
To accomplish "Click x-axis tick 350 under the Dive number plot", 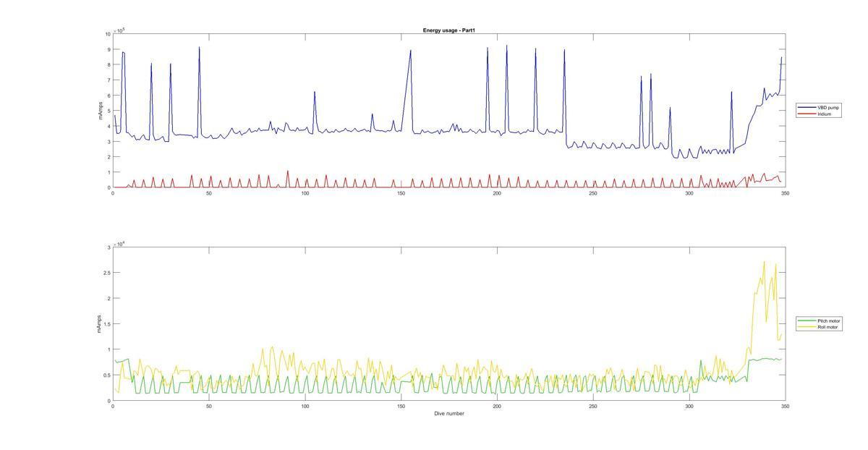I will (x=785, y=407).
